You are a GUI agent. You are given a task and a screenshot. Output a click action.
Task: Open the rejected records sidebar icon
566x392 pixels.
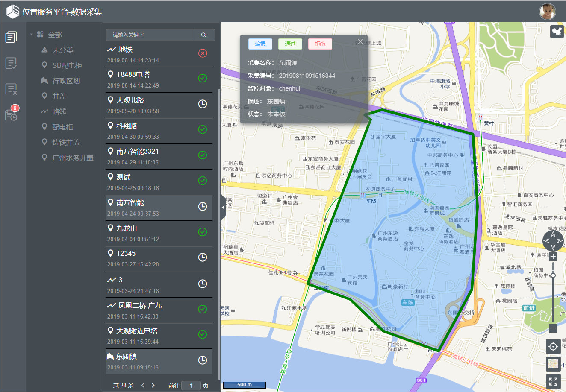(x=11, y=89)
